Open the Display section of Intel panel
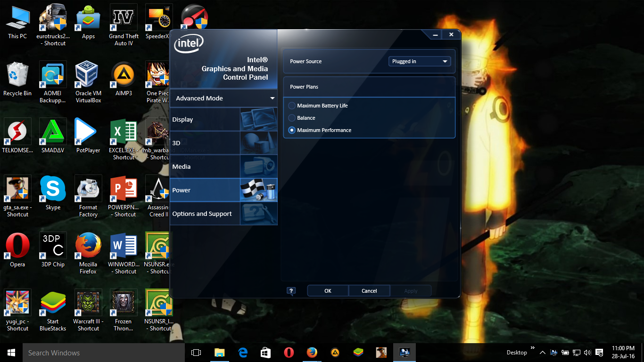This screenshot has height=362, width=644. click(223, 119)
